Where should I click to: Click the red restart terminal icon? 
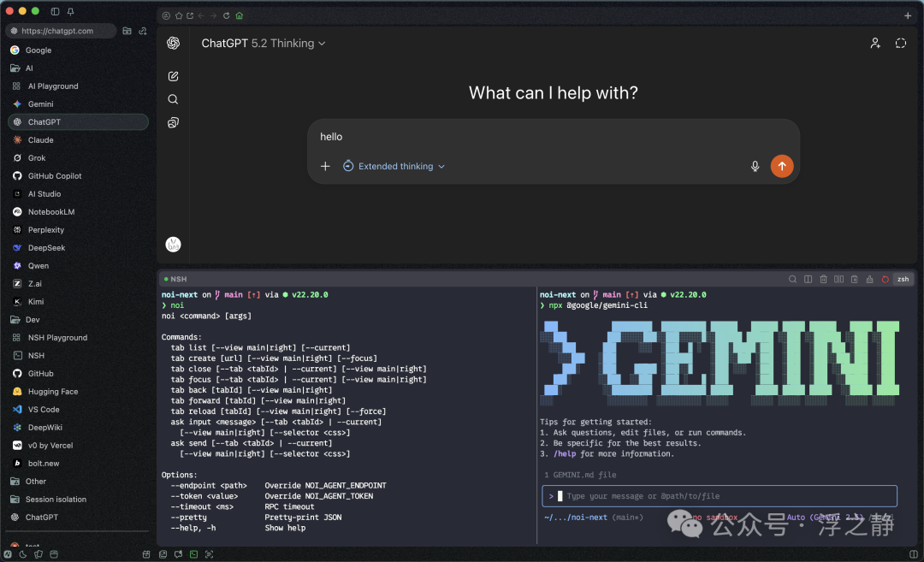(885, 279)
